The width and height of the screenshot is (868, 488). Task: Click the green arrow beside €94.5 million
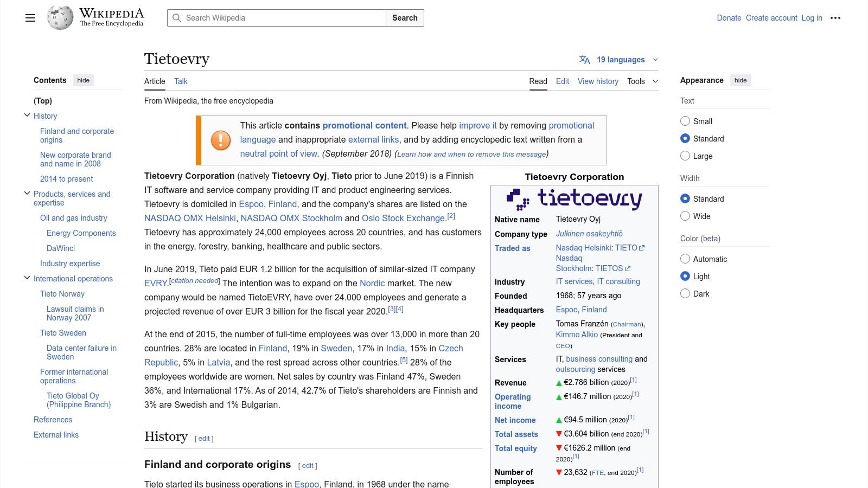pyautogui.click(x=559, y=420)
